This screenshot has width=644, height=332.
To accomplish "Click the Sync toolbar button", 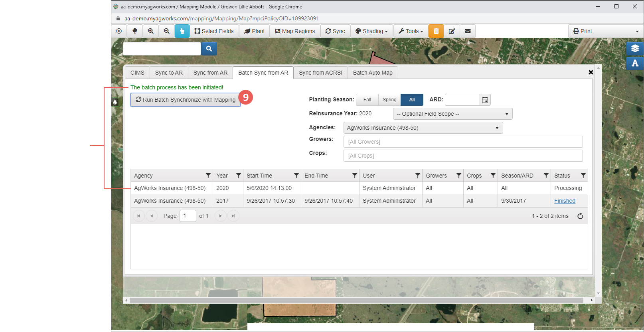I will point(335,31).
